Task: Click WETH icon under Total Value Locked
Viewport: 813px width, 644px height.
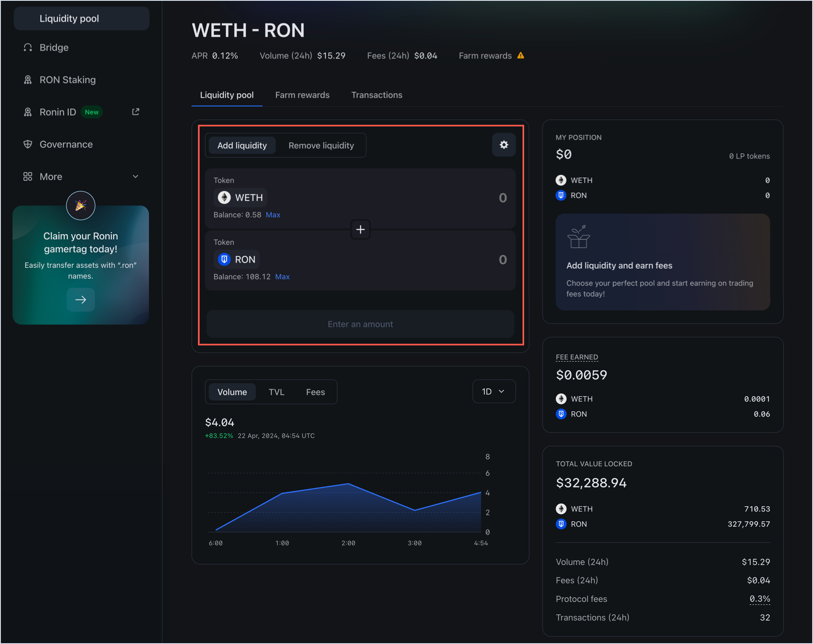Action: [561, 509]
